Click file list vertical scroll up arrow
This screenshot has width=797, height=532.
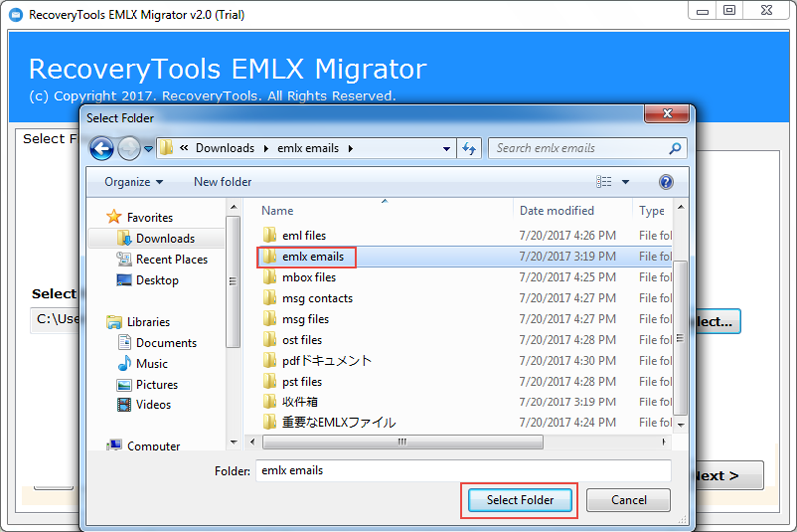coord(681,207)
